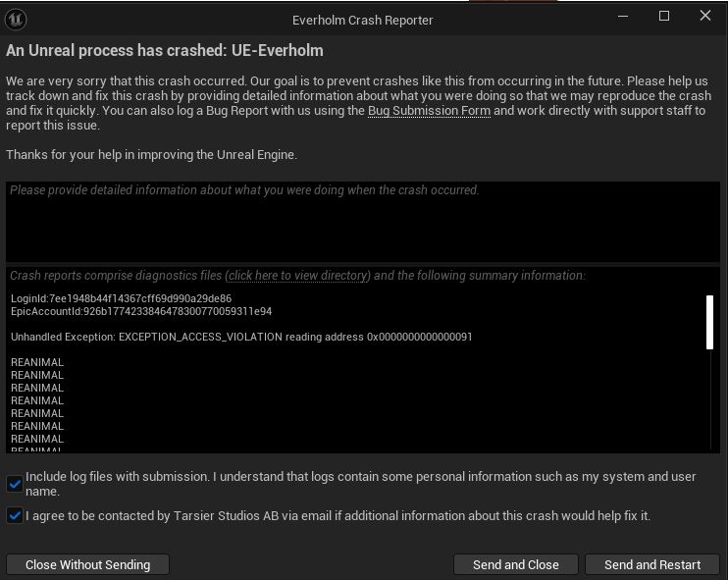Click the scrollbar track below the thumb
Image resolution: width=728 pixels, height=580 pixels.
(709, 402)
